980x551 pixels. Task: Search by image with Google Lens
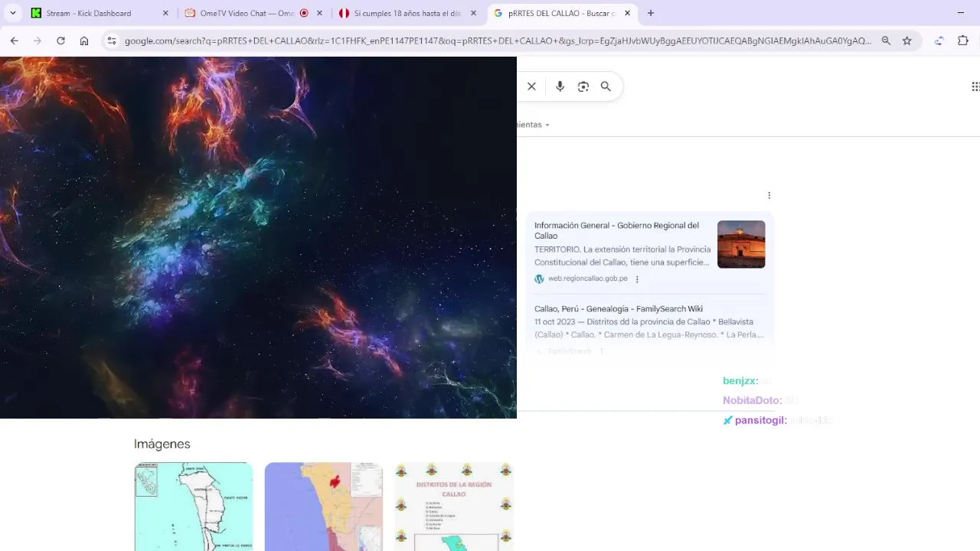583,86
